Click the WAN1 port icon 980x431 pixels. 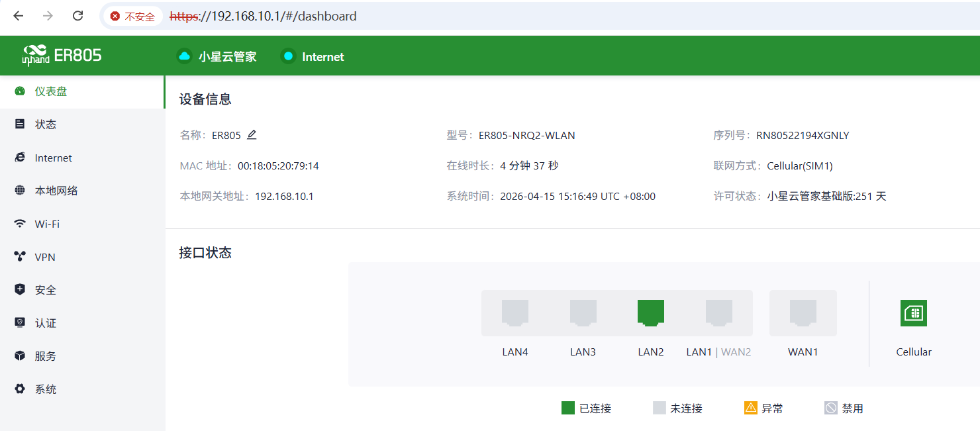(803, 313)
